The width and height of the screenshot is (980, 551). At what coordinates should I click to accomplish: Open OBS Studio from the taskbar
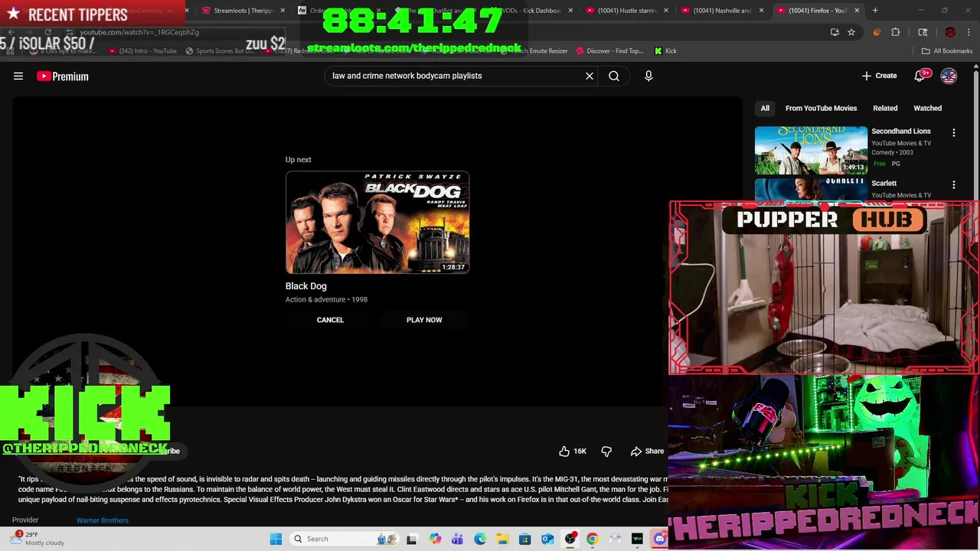pos(570,539)
